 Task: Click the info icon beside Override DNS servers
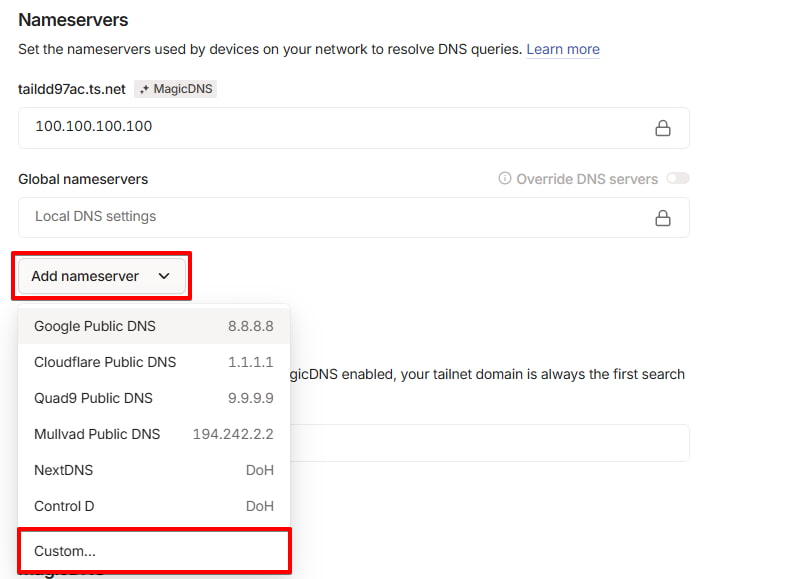505,179
